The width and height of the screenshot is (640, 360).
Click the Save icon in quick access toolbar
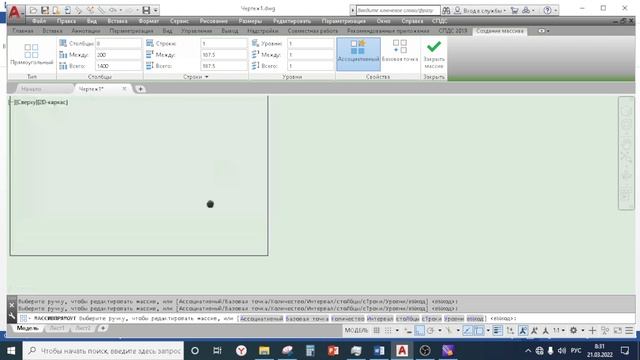tap(45, 10)
